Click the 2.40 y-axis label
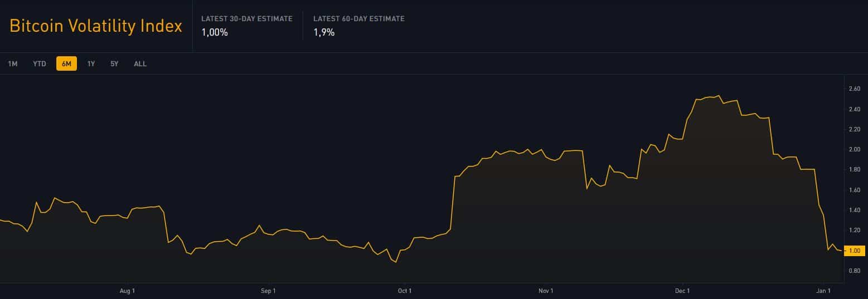 [854, 109]
